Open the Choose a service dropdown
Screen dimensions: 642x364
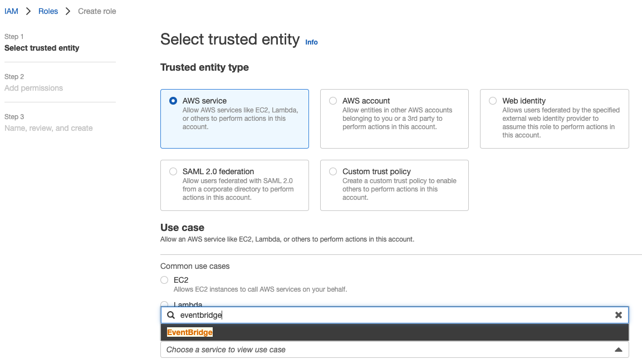tap(394, 350)
